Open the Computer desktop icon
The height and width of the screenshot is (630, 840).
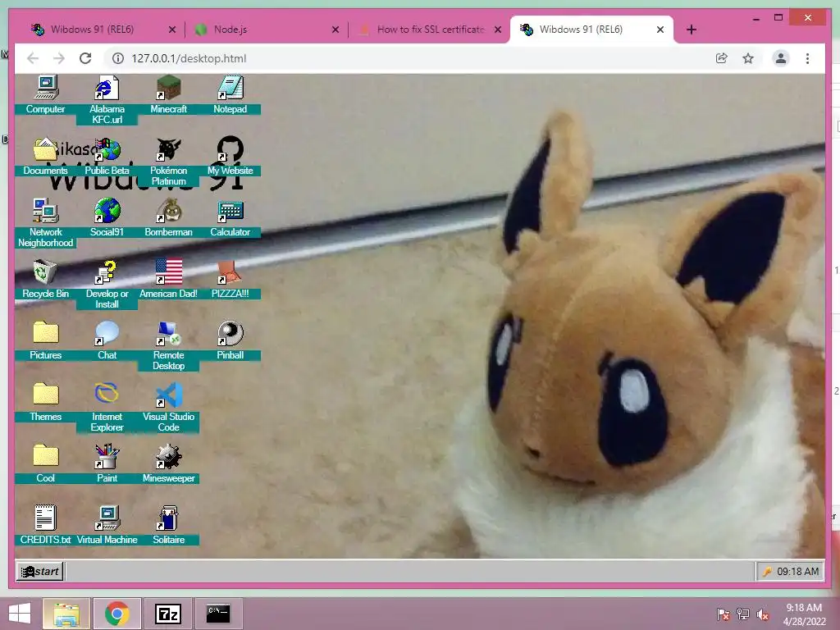pyautogui.click(x=46, y=95)
